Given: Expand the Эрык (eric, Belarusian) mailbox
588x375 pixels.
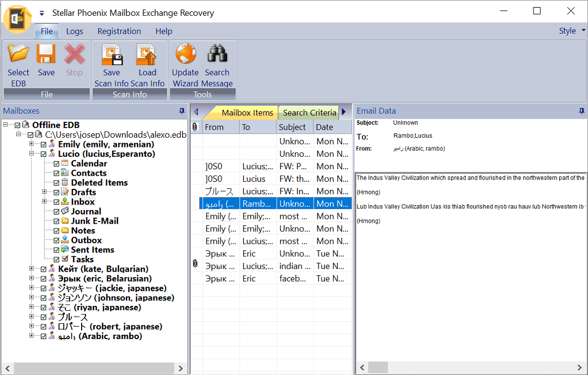Looking at the screenshot, I should coord(32,278).
